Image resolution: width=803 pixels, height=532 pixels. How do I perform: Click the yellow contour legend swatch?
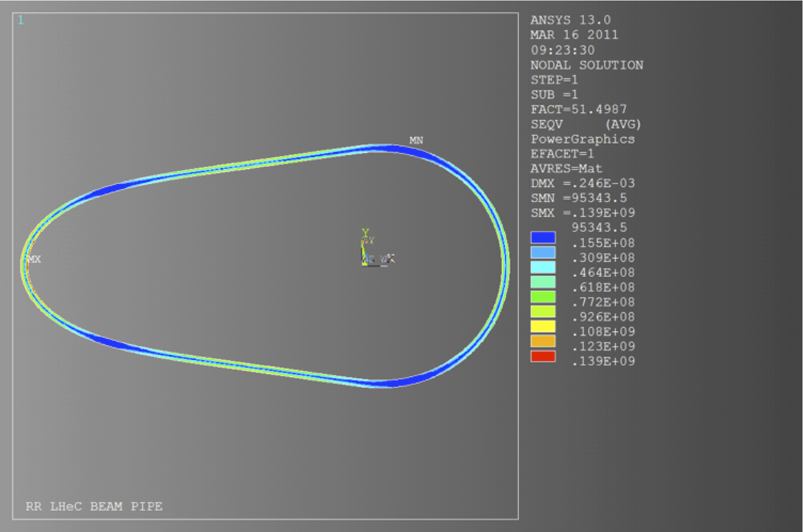543,326
